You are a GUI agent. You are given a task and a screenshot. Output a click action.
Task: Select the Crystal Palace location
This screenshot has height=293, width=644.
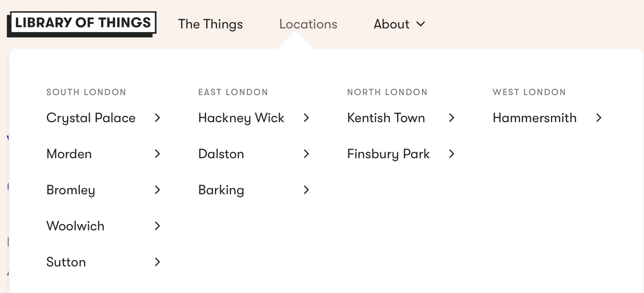[91, 118]
